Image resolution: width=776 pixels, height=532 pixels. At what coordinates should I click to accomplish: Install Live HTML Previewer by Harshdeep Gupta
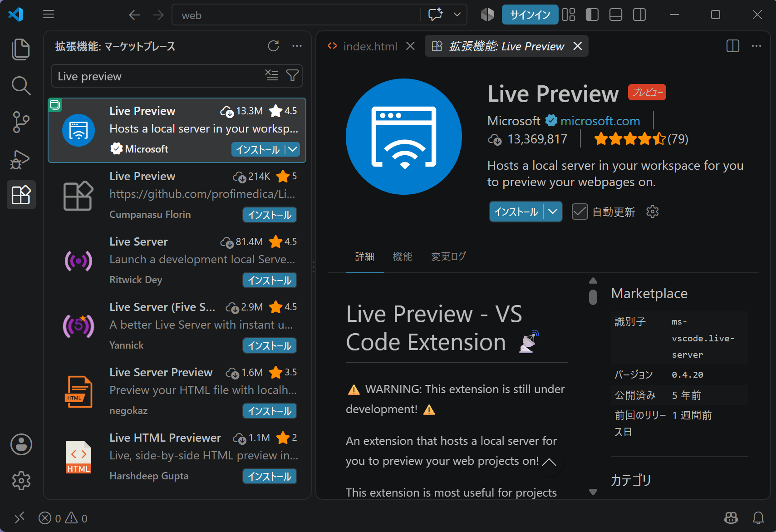tap(270, 476)
